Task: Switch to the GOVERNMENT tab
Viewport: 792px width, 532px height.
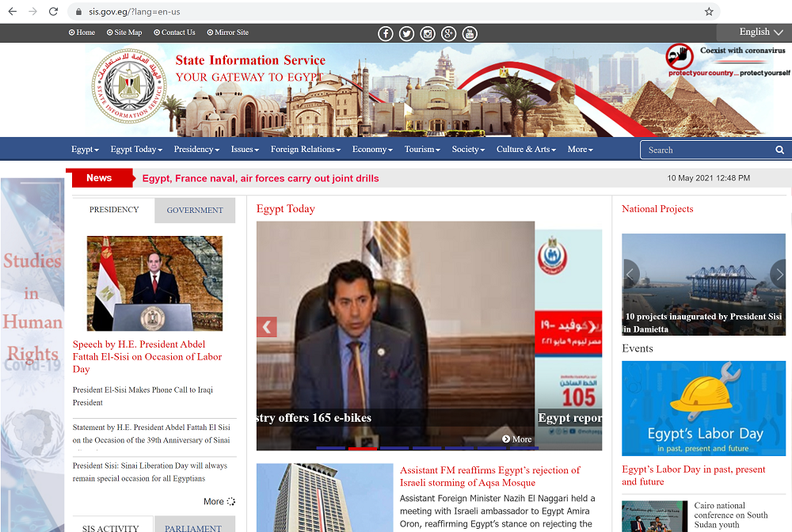Action: click(x=195, y=211)
